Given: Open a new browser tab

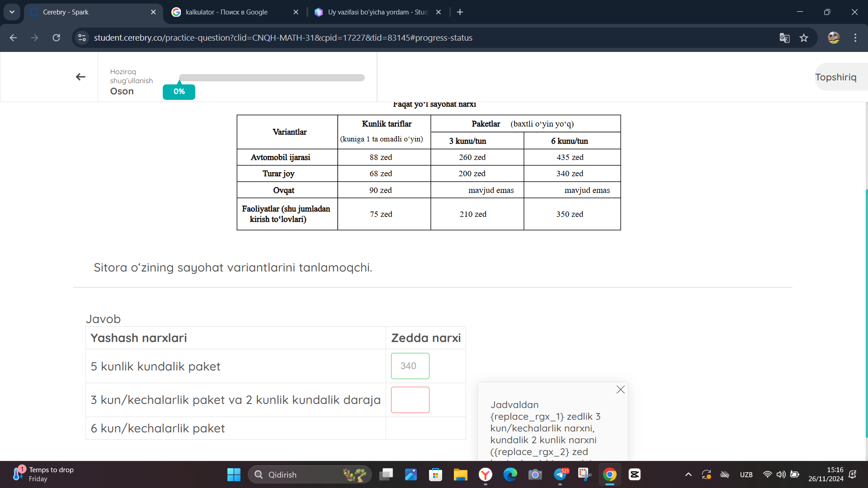Looking at the screenshot, I should tap(460, 12).
